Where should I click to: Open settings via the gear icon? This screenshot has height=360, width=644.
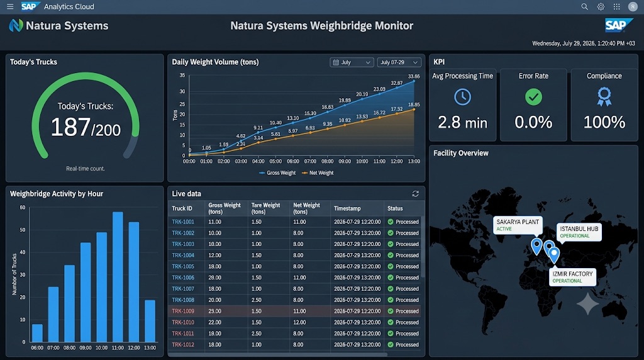click(601, 6)
